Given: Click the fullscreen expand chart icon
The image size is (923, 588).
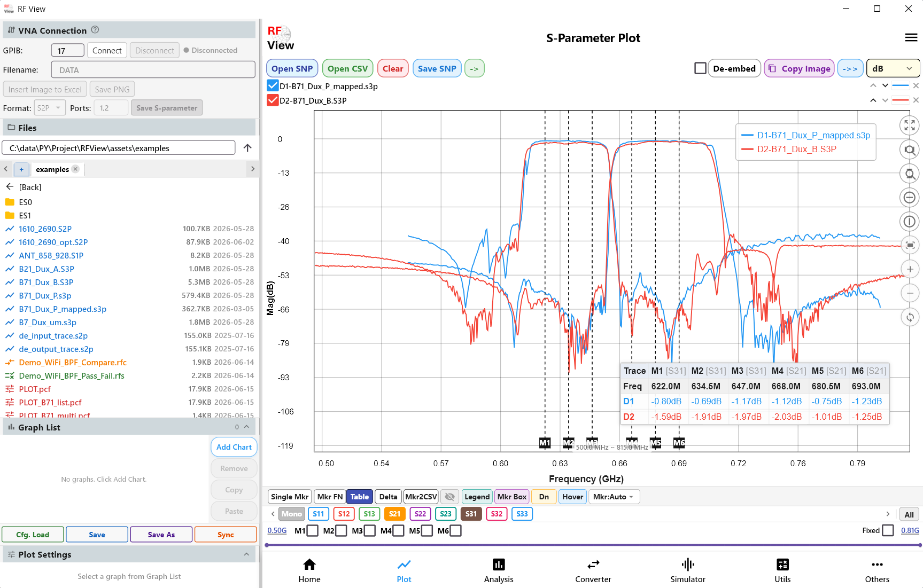Looking at the screenshot, I should [x=910, y=126].
